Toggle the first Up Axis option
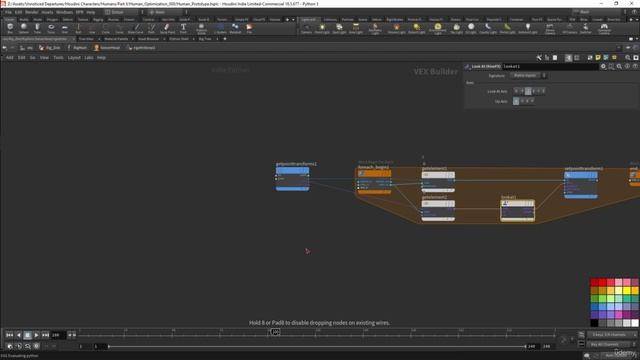The width and height of the screenshot is (640, 360). (516, 101)
